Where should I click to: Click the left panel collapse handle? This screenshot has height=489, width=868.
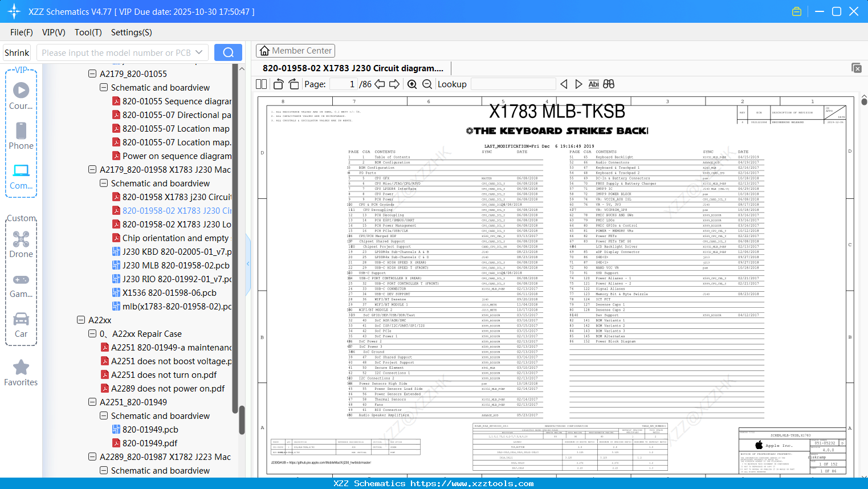[248, 263]
